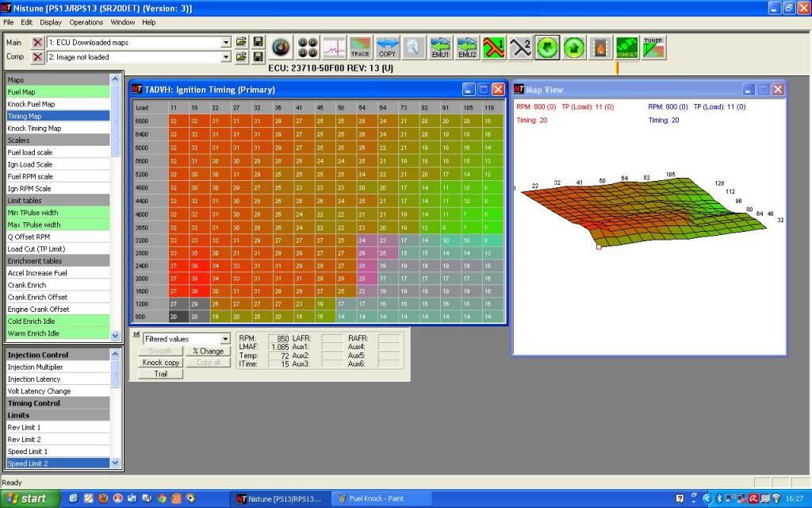The image size is (812, 508).
Task: Open the Operations menu
Action: click(86, 22)
